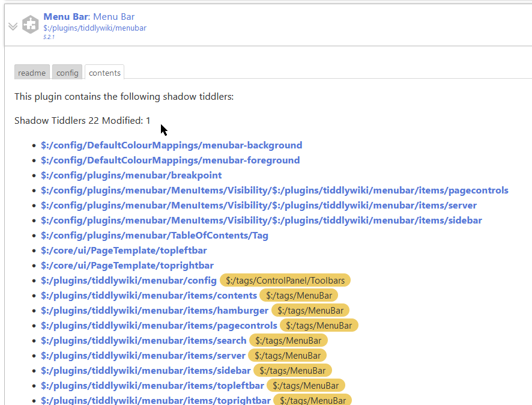Click MenuBar tag pill beside items/hamburger
The height and width of the screenshot is (405, 532).
[x=310, y=311]
